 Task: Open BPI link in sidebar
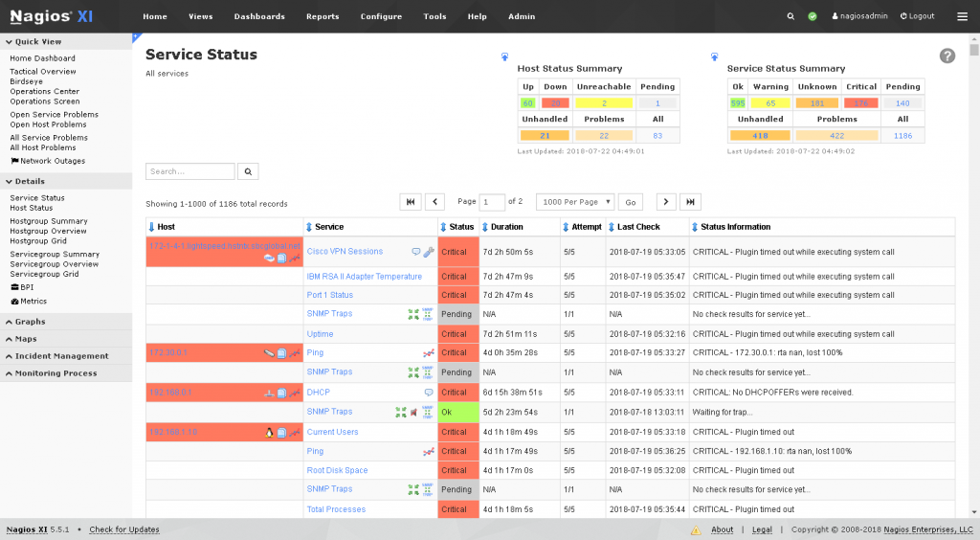(23, 287)
